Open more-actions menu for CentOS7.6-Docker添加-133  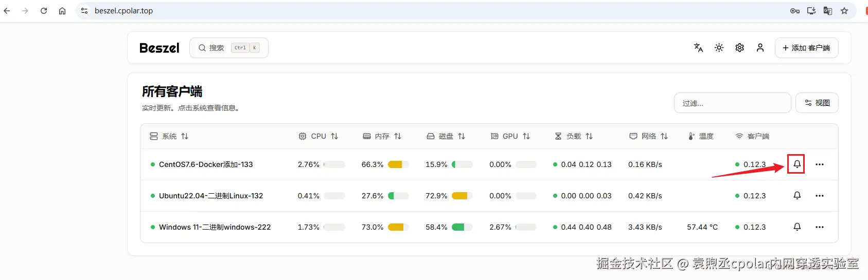tap(819, 164)
